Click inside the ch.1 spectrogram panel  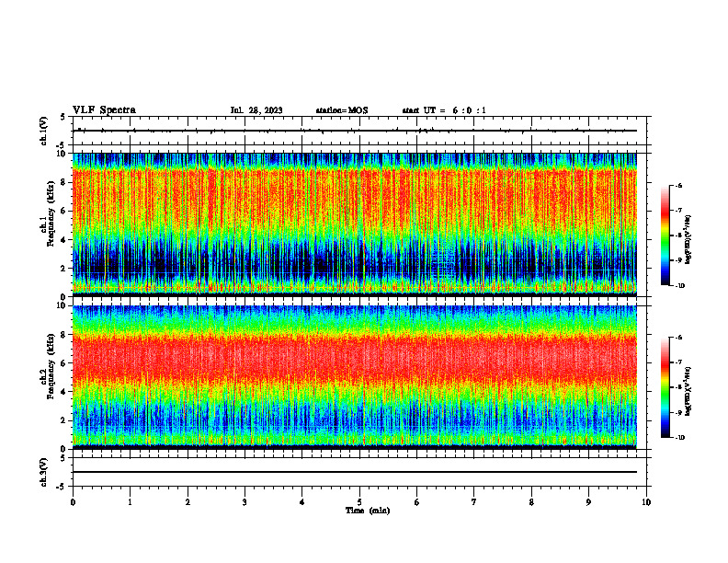(x=355, y=224)
